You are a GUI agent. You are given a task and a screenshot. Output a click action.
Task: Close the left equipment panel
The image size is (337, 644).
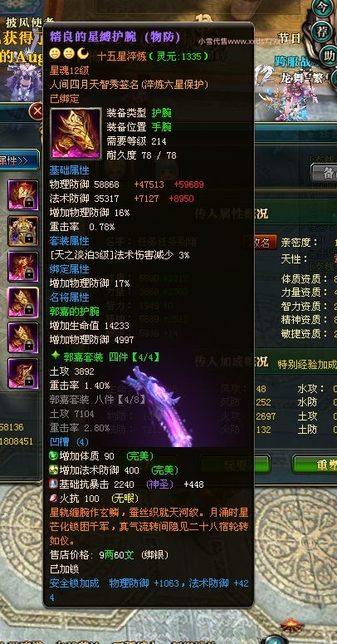point(37,111)
